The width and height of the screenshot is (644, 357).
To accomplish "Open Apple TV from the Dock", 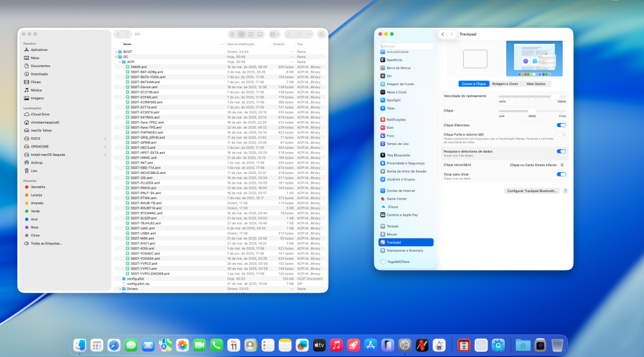I will pos(319,345).
